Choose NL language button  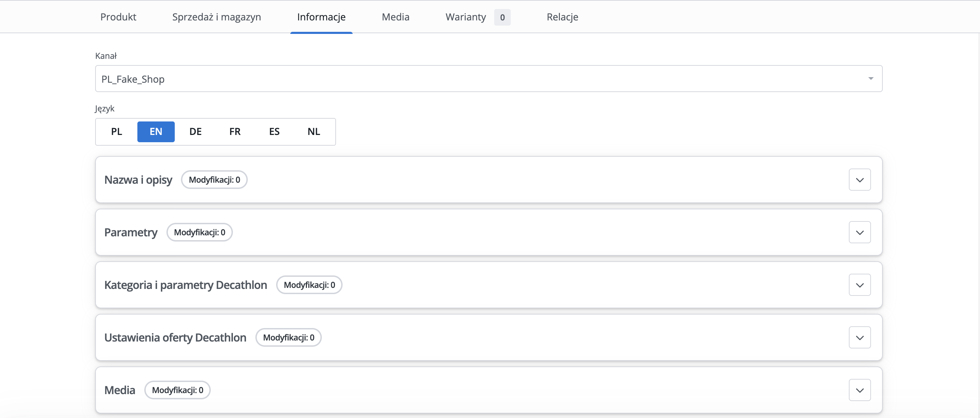pyautogui.click(x=314, y=131)
